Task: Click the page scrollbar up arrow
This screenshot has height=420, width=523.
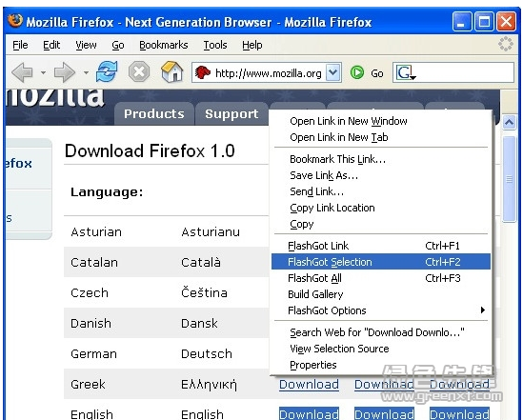Action: (509, 123)
